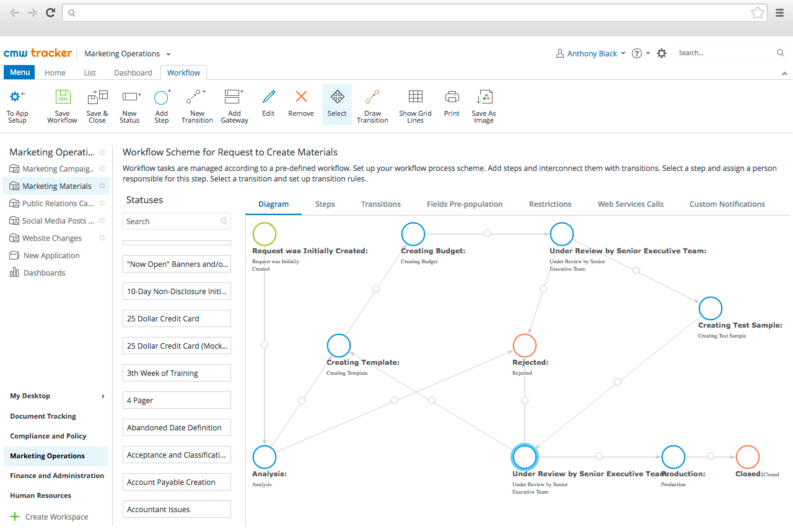Switch to the Transitions tab
Image resolution: width=793 pixels, height=532 pixels.
click(381, 204)
